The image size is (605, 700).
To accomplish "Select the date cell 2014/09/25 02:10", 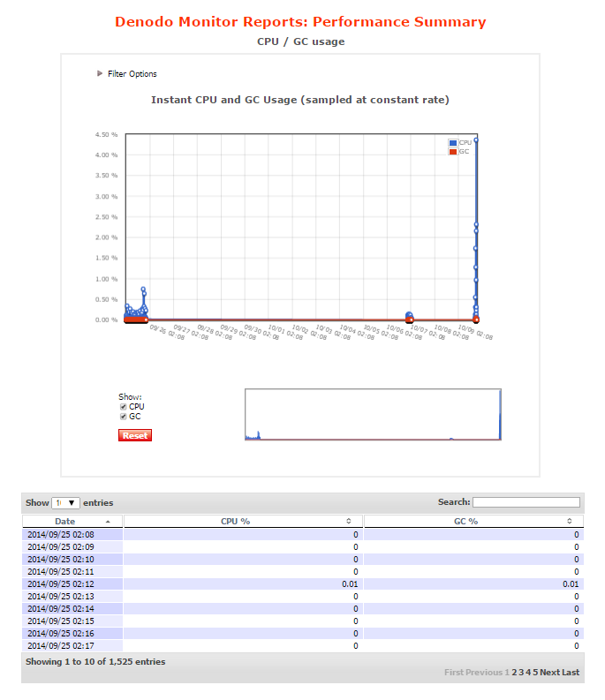I will 72,560.
